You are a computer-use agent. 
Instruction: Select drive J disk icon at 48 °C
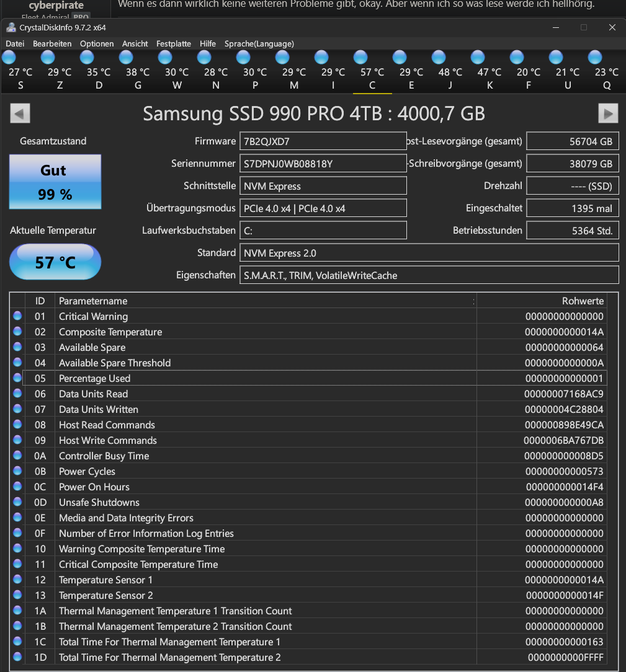439,58
